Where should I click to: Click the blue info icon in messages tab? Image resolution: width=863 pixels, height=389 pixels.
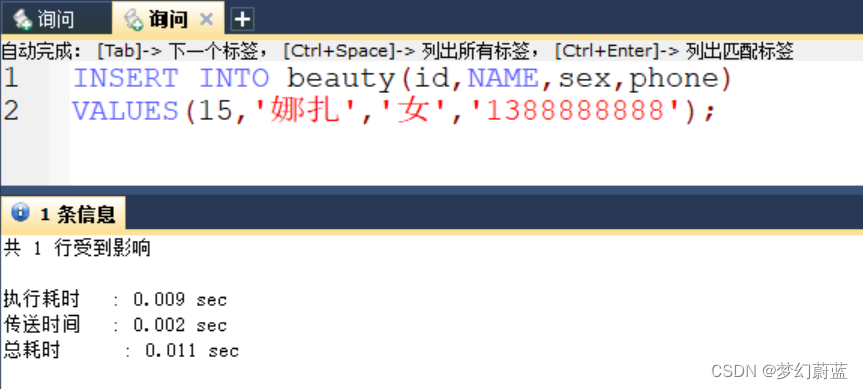20,212
